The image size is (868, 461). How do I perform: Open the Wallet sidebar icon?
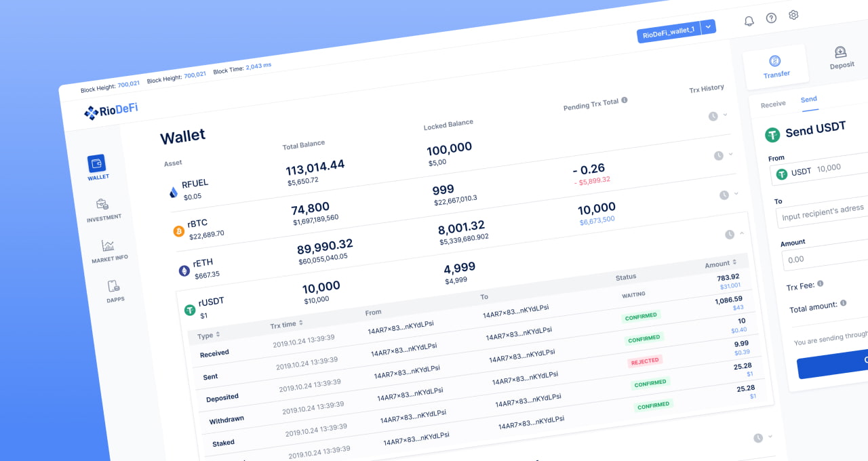[97, 165]
